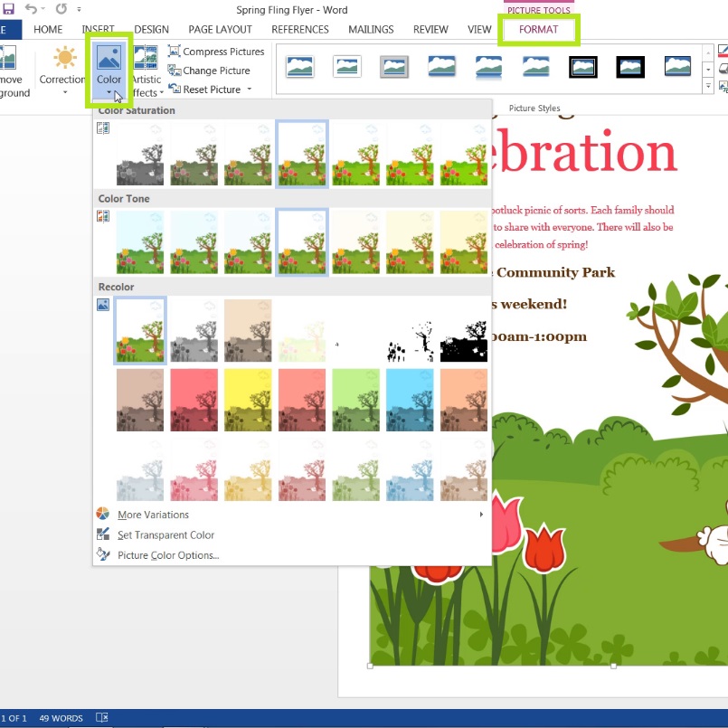Apply the light gold recolor swatch
Viewport: 728px width, 728px height.
248,470
